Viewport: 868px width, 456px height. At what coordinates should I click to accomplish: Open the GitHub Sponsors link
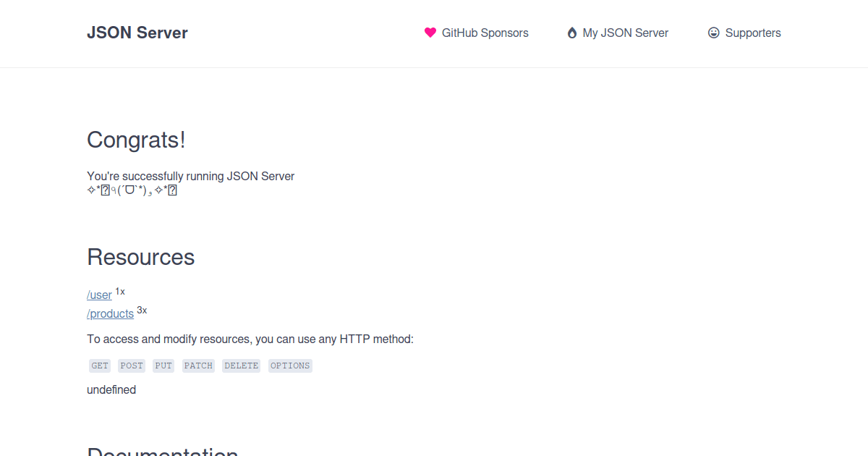pos(483,33)
